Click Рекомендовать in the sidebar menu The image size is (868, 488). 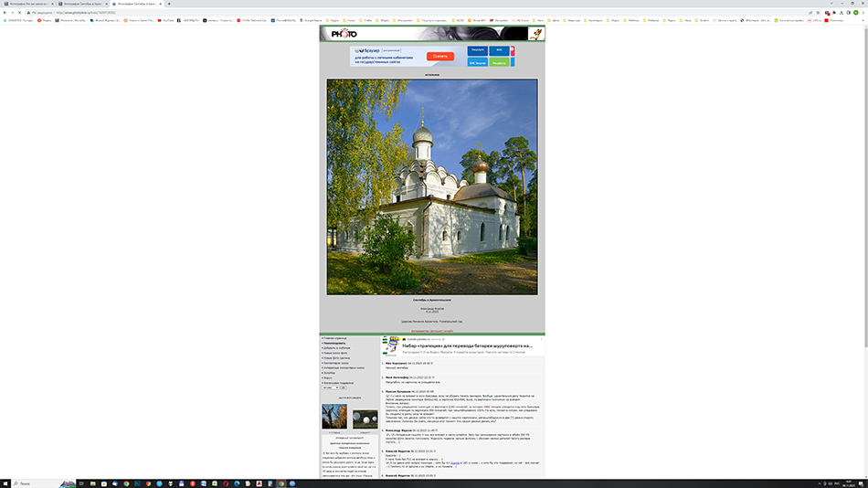pos(333,343)
